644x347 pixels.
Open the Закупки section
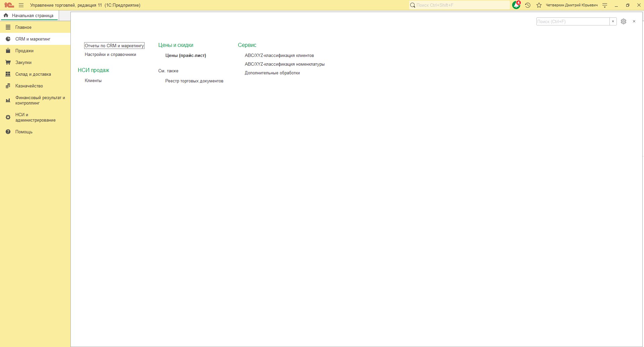[35, 62]
